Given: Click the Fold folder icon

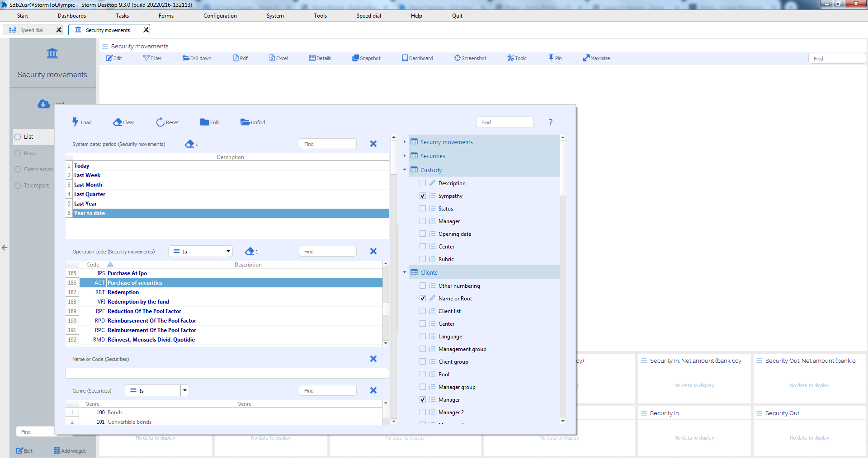Looking at the screenshot, I should click(204, 122).
